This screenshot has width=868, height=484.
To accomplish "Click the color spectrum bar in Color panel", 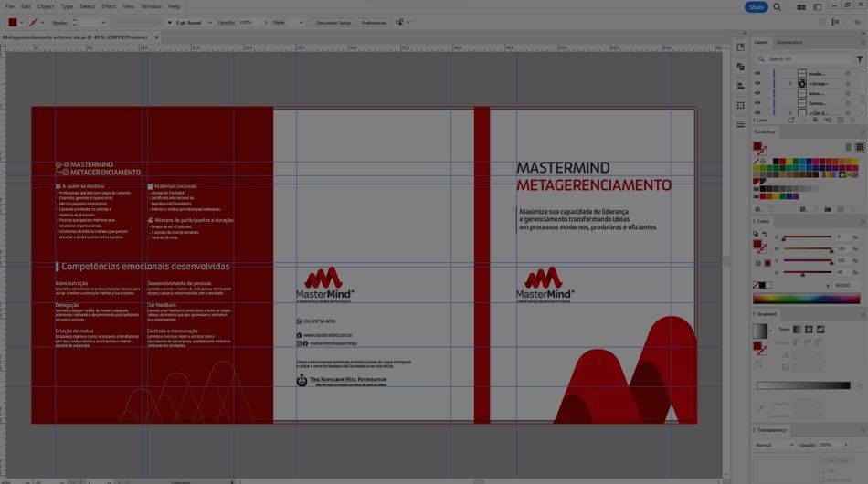I will [807, 299].
